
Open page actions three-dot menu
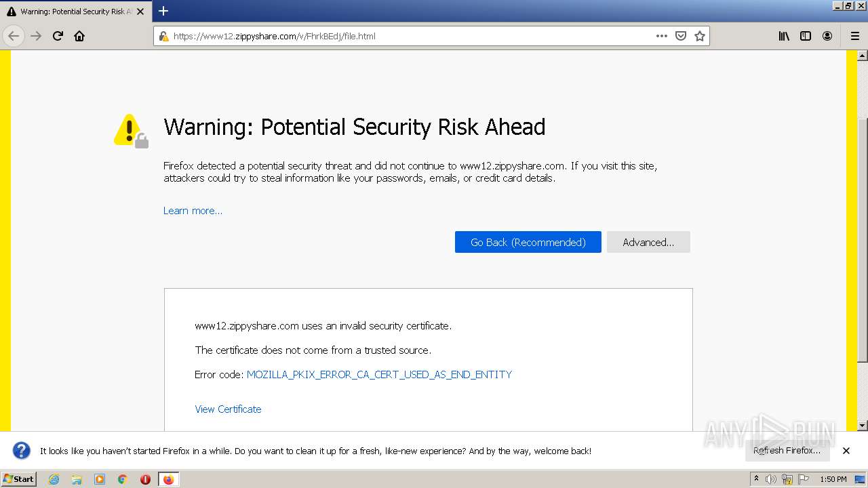point(662,36)
